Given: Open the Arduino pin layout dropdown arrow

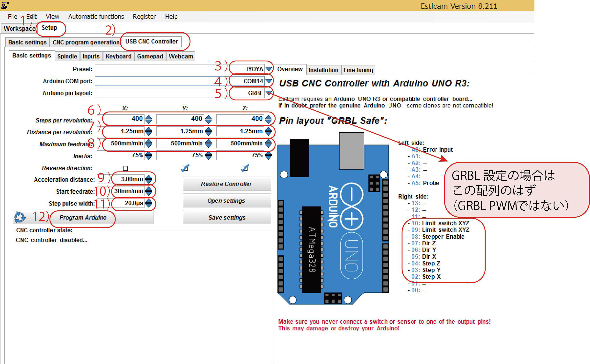Looking at the screenshot, I should click(x=269, y=93).
